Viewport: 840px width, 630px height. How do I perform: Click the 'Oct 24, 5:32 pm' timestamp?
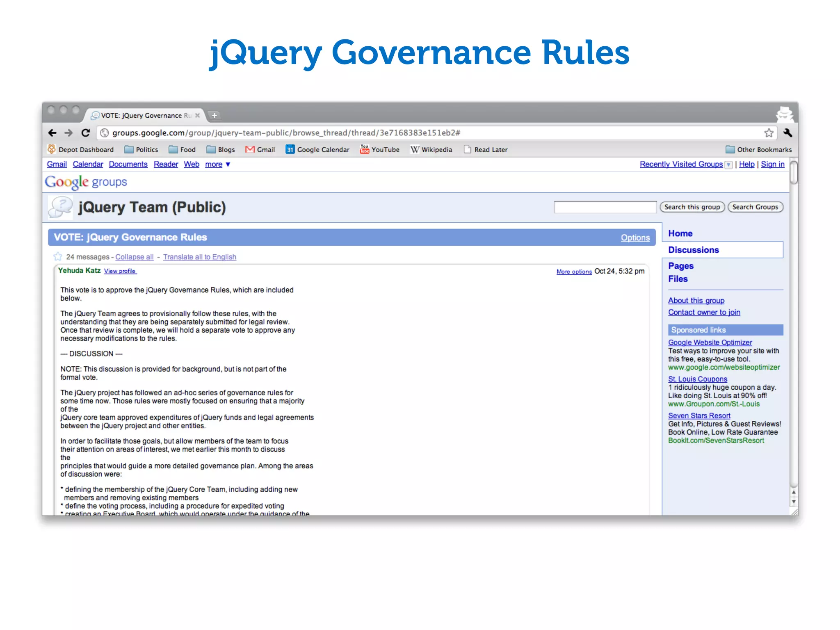click(619, 271)
